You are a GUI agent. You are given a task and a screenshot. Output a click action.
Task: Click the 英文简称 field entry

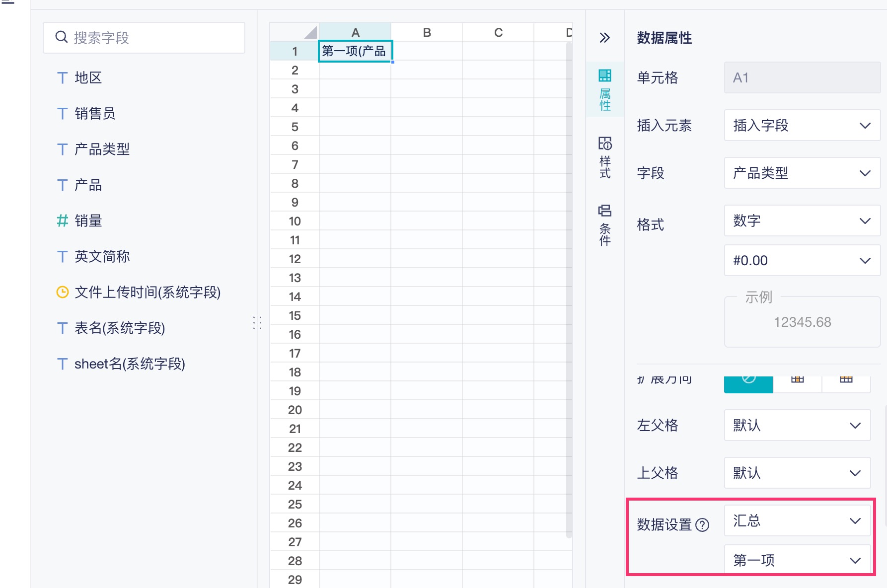pyautogui.click(x=102, y=256)
